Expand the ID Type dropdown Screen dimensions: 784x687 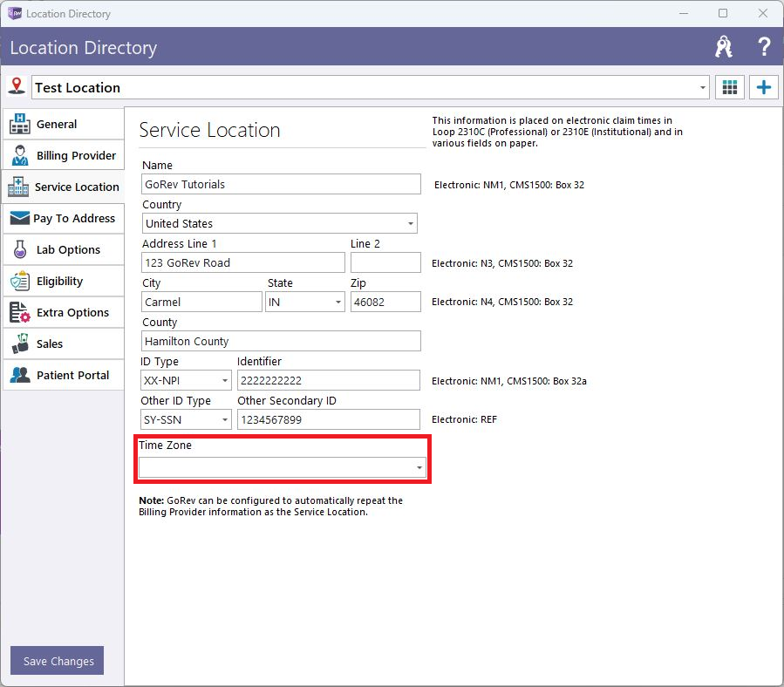click(x=225, y=380)
